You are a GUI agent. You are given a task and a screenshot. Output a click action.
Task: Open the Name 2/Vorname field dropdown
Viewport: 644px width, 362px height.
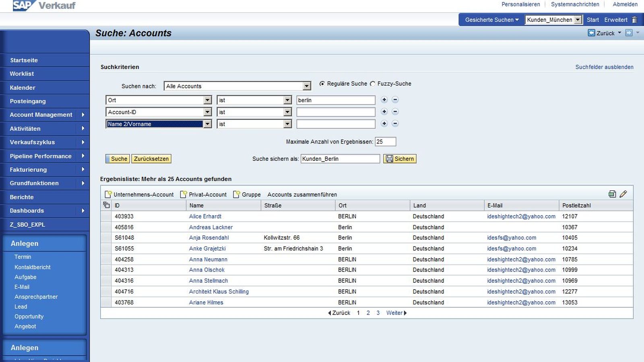[207, 124]
